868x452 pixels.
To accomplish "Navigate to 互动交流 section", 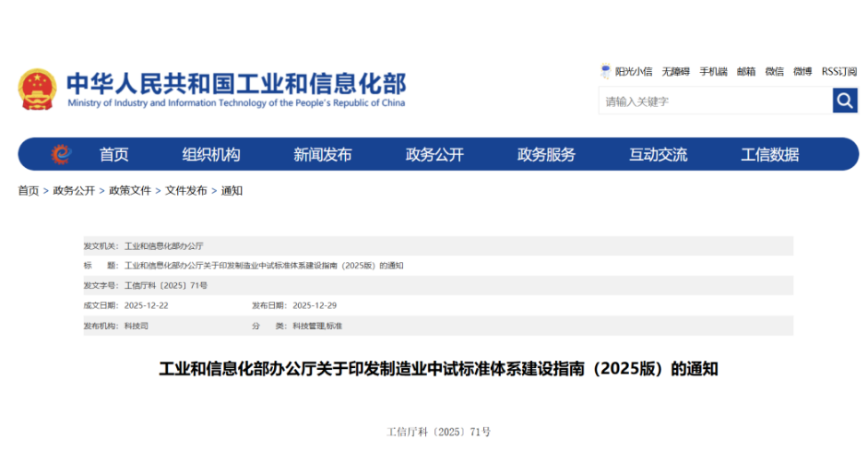I will tap(658, 155).
